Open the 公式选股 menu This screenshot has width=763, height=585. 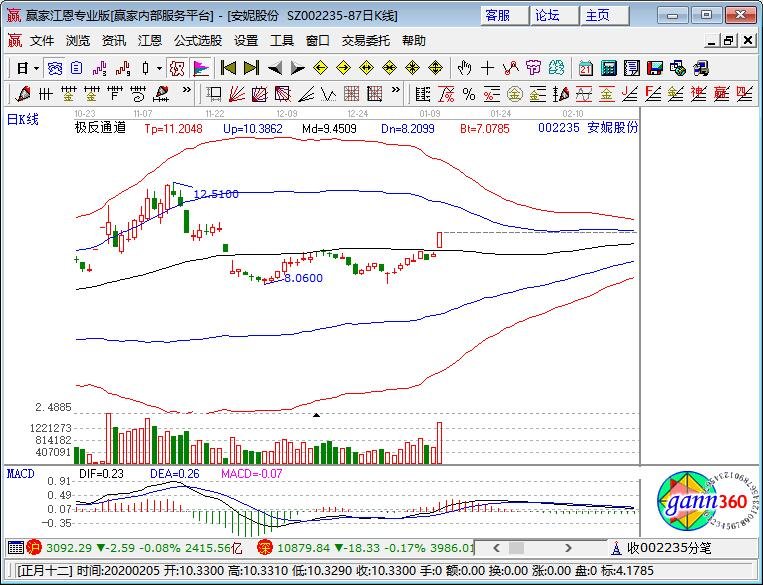coord(198,41)
